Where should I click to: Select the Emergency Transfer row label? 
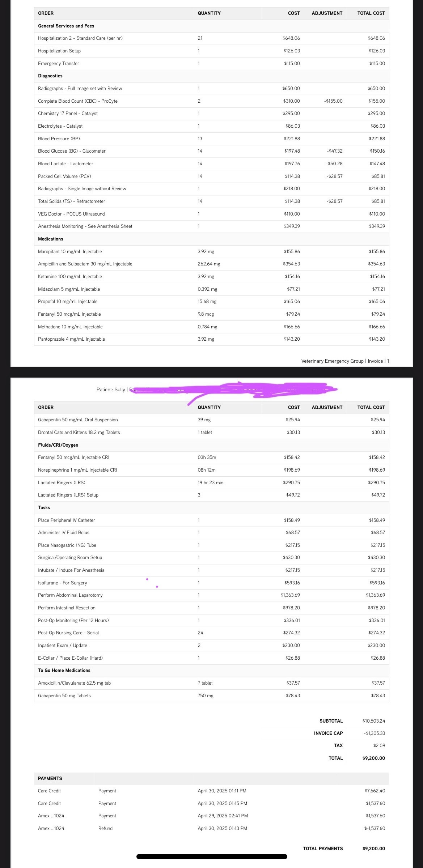point(59,64)
